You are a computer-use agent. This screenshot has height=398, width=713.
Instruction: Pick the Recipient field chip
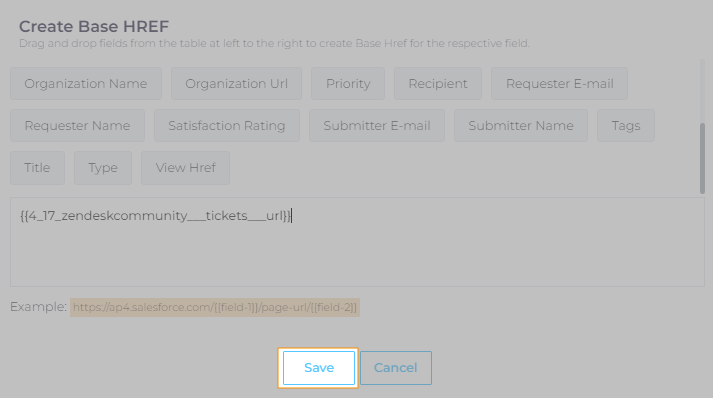(438, 84)
